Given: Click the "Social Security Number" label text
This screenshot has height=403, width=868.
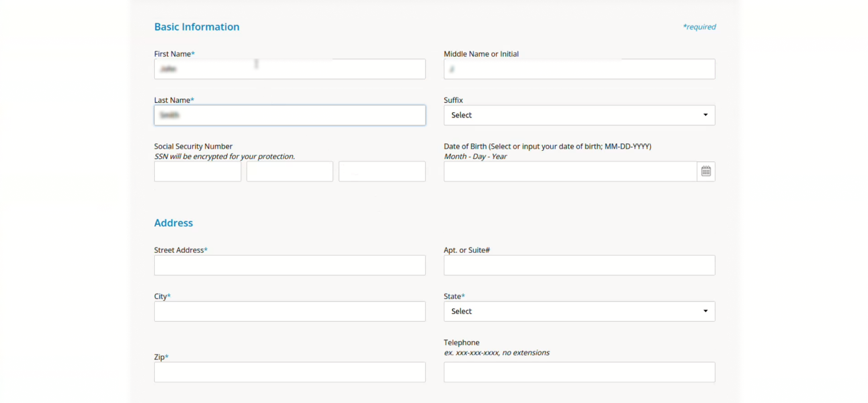Looking at the screenshot, I should click(193, 147).
